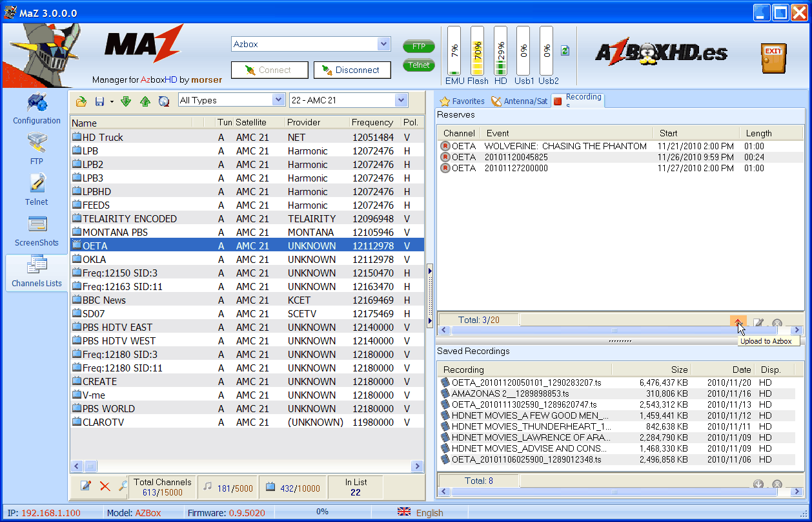The width and height of the screenshot is (812, 522).
Task: Click the edit reserve pencil icon
Action: click(759, 323)
